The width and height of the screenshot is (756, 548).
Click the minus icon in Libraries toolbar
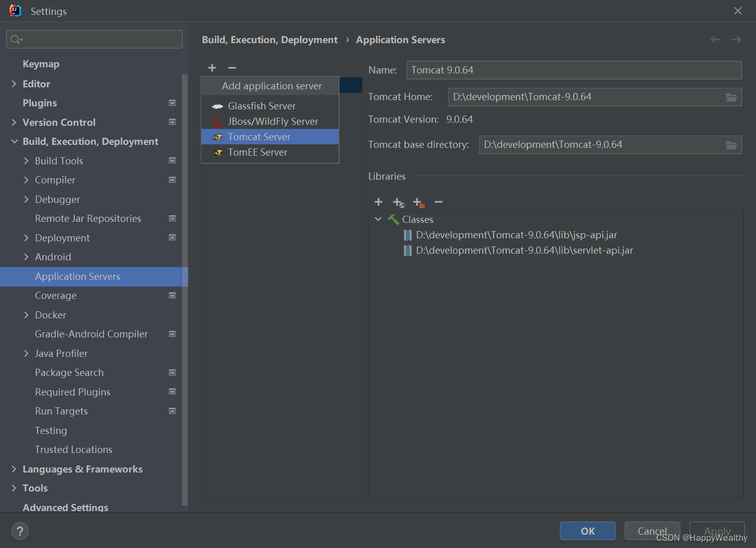pos(439,202)
